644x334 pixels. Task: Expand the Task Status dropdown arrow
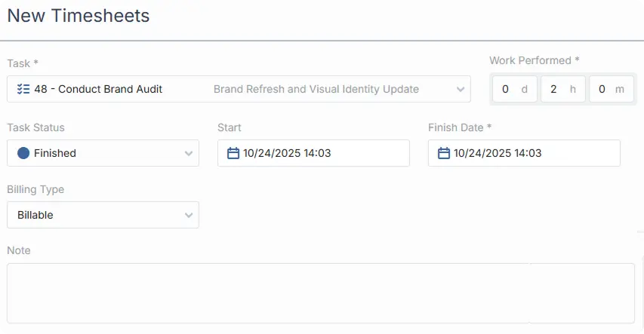coord(189,153)
